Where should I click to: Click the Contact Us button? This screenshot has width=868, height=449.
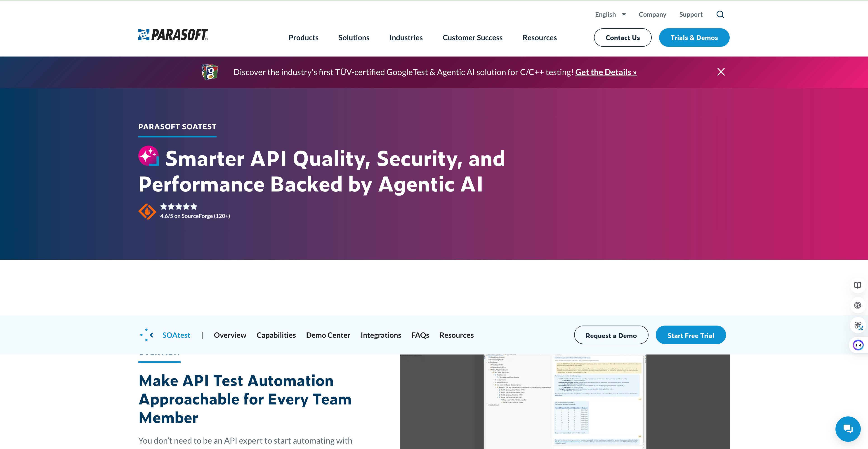(x=622, y=38)
